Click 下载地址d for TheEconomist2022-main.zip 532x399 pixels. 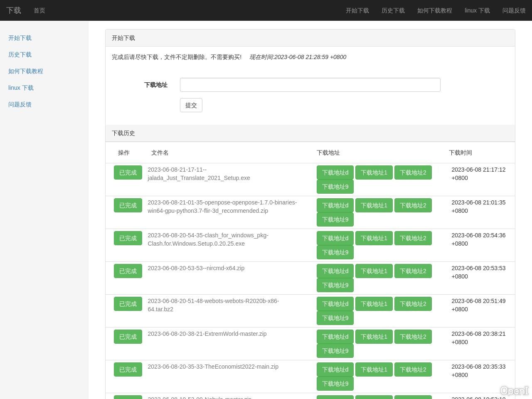(335, 369)
